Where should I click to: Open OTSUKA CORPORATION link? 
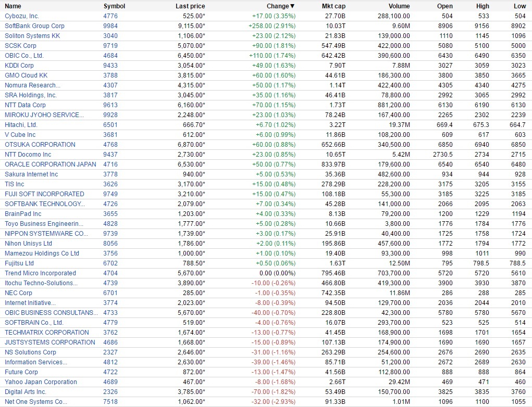click(40, 144)
